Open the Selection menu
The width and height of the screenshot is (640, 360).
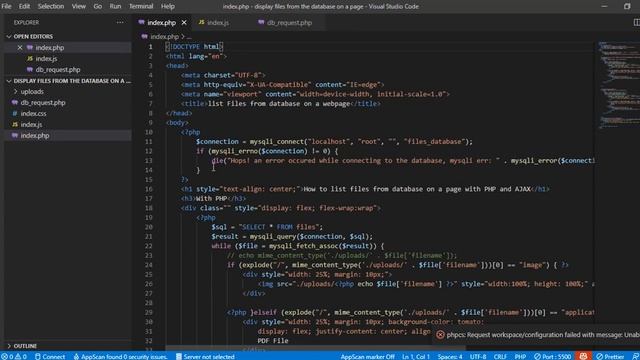[51, 6]
